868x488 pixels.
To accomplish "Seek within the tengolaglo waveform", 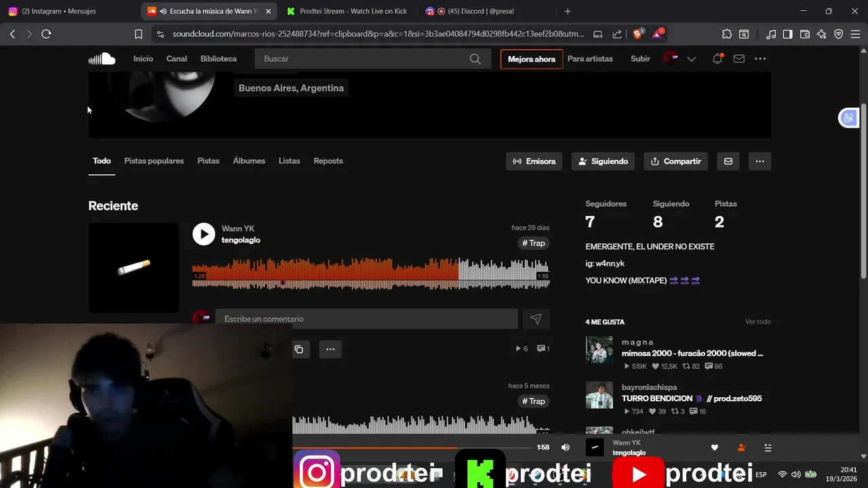I will point(371,273).
